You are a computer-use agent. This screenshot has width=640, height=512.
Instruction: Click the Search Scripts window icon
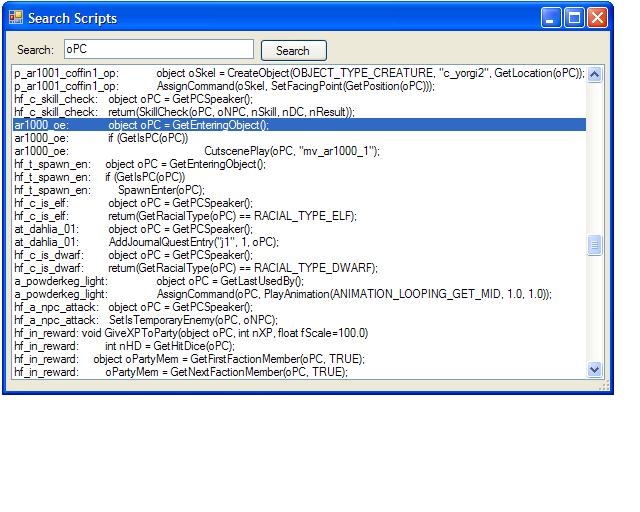(16, 18)
